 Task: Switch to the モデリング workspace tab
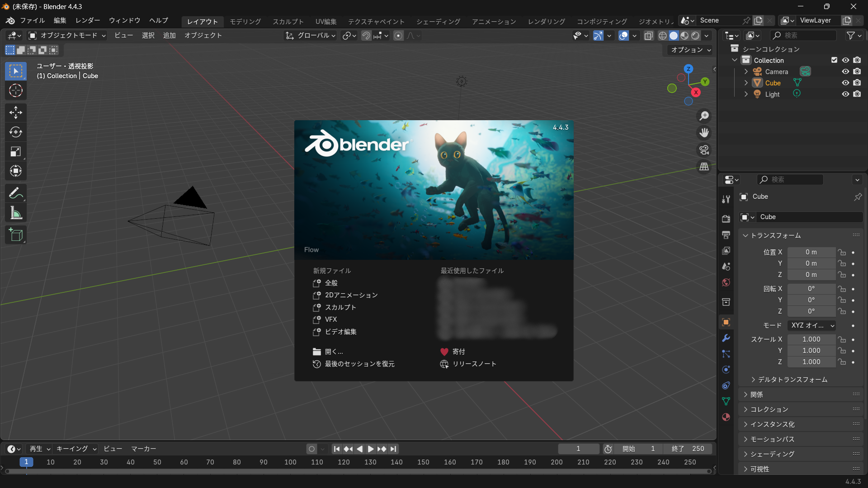[245, 21]
